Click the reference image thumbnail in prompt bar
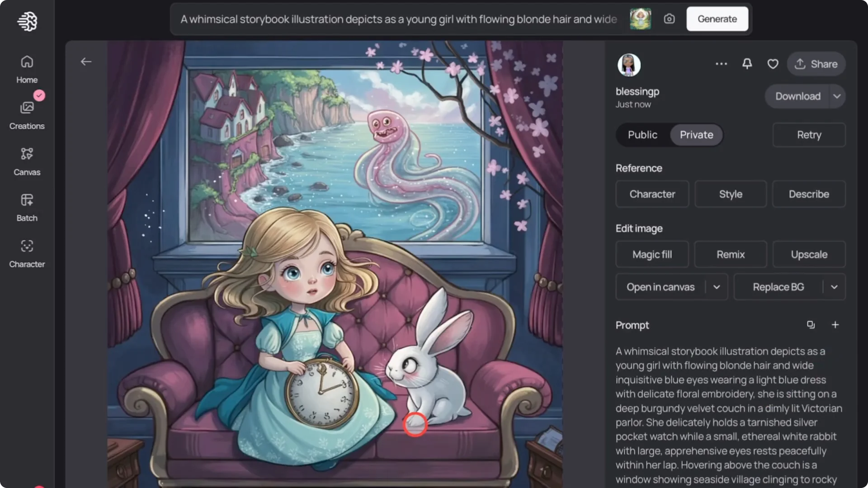The image size is (868, 488). 641,19
